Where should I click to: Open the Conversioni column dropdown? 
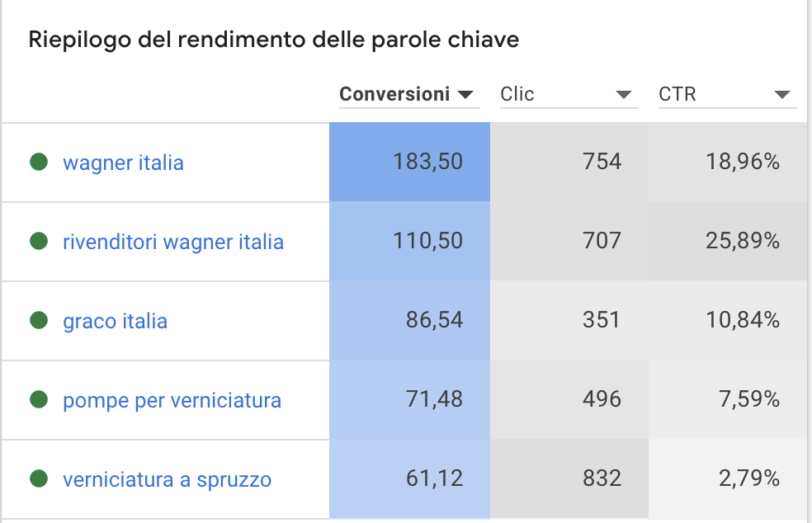click(x=409, y=95)
